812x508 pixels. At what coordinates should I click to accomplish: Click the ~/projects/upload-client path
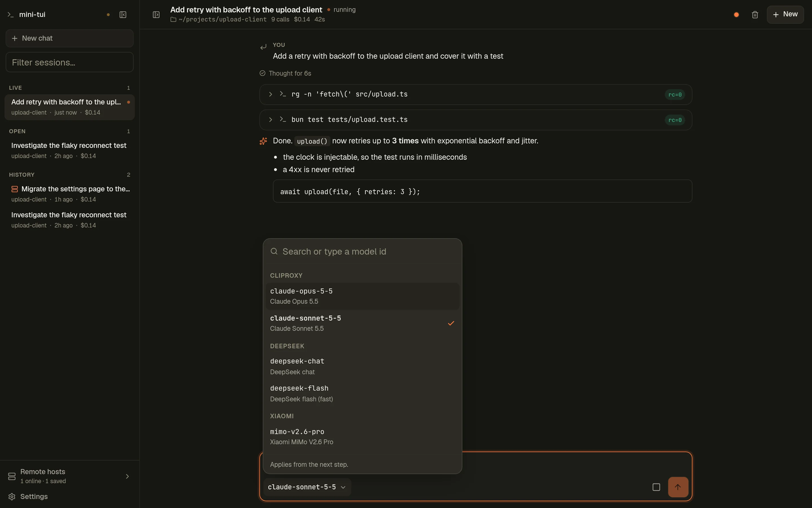(222, 19)
